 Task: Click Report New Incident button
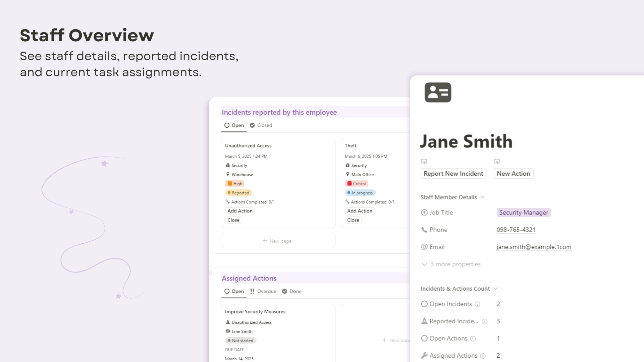(453, 174)
